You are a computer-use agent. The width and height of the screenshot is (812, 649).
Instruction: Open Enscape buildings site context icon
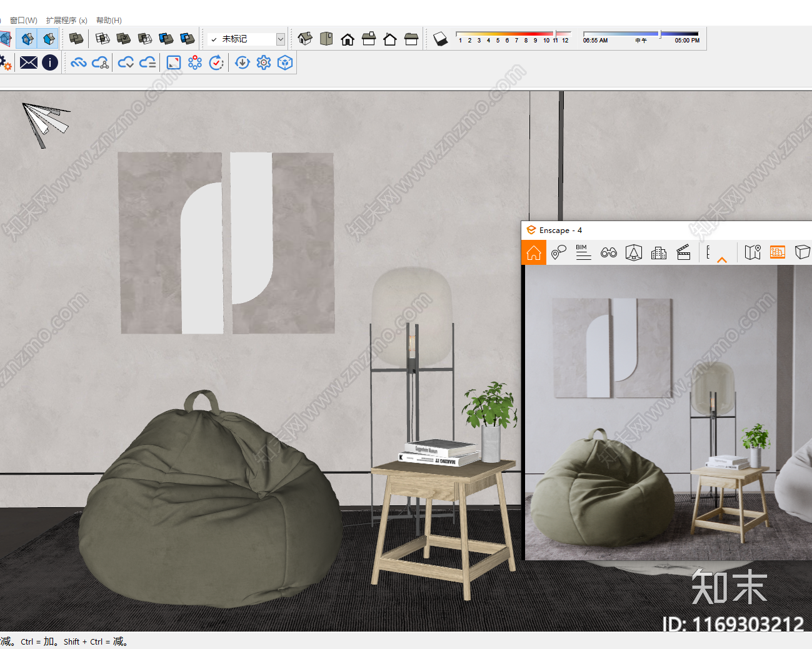coord(659,252)
